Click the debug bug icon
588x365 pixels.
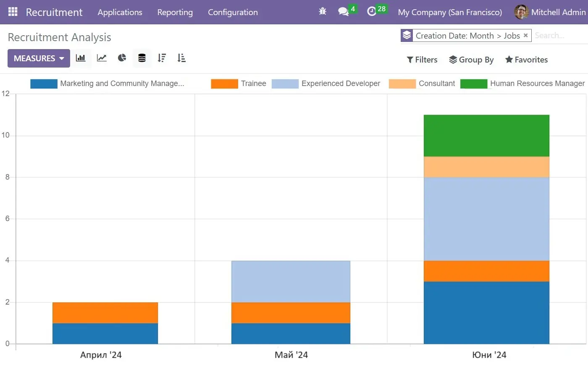[323, 12]
